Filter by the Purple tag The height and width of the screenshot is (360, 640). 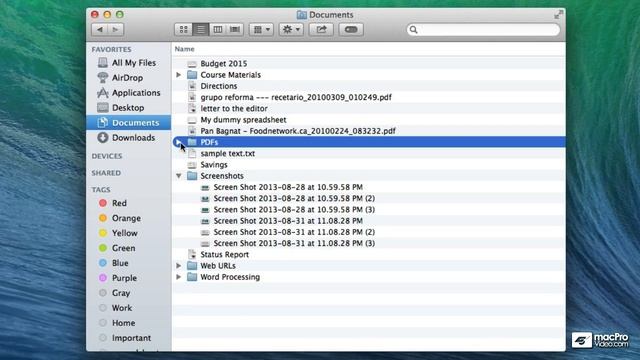tap(124, 278)
